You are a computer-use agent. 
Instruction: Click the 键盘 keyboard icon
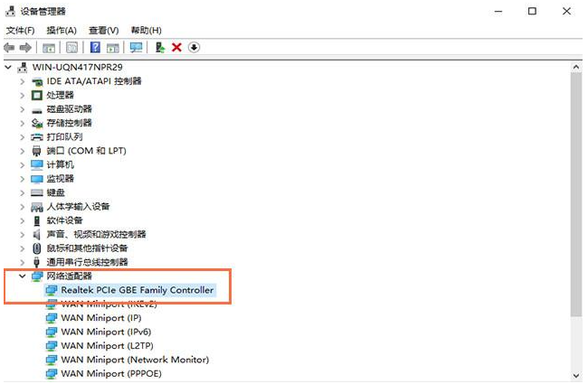click(37, 193)
